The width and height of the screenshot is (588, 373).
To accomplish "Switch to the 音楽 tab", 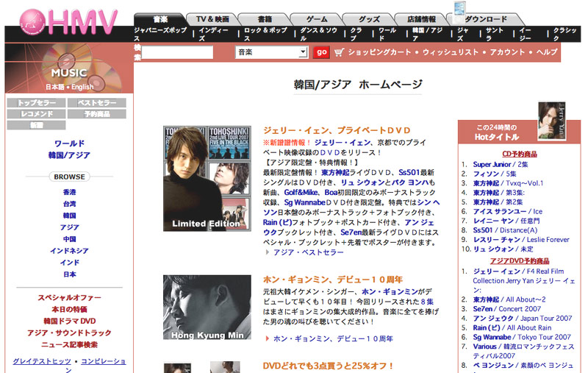I will (x=160, y=19).
